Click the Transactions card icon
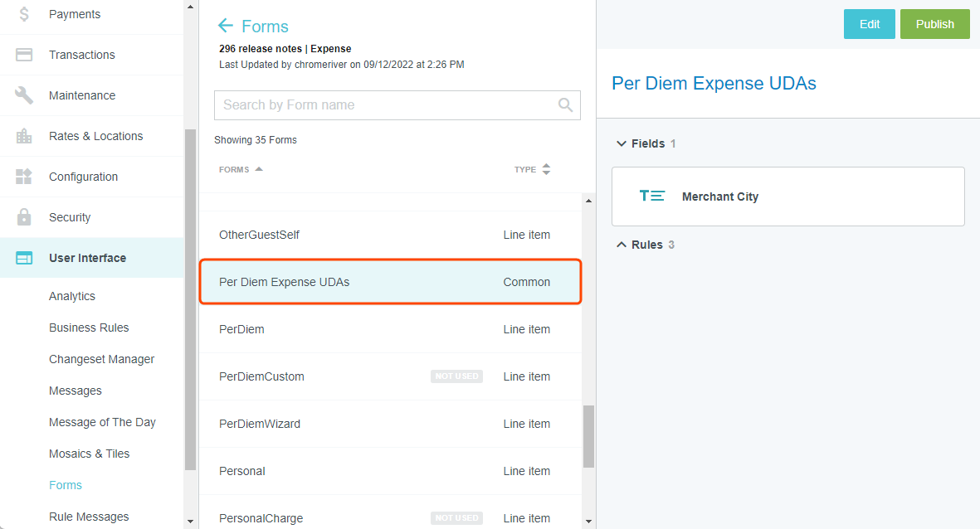Image resolution: width=980 pixels, height=529 pixels. 24,55
